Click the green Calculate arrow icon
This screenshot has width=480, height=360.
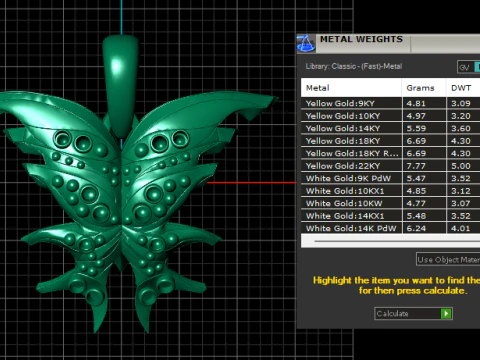(x=446, y=313)
